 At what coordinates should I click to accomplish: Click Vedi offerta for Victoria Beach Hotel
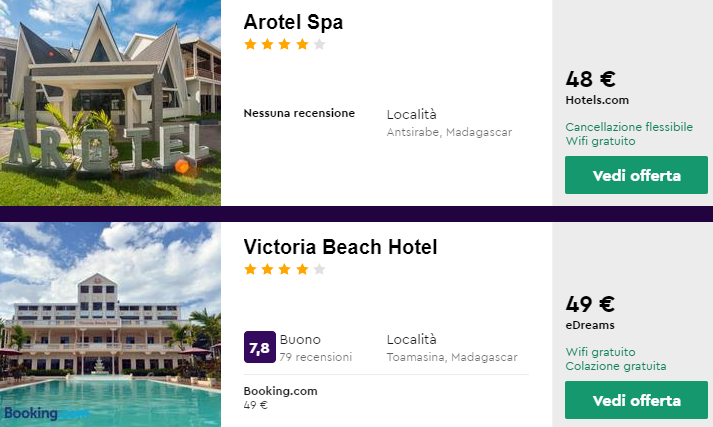pyautogui.click(x=636, y=400)
